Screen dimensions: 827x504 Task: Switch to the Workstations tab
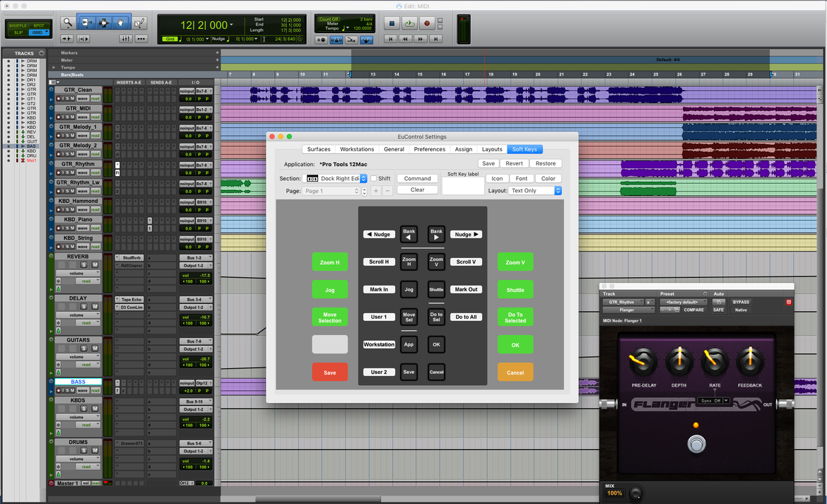356,149
